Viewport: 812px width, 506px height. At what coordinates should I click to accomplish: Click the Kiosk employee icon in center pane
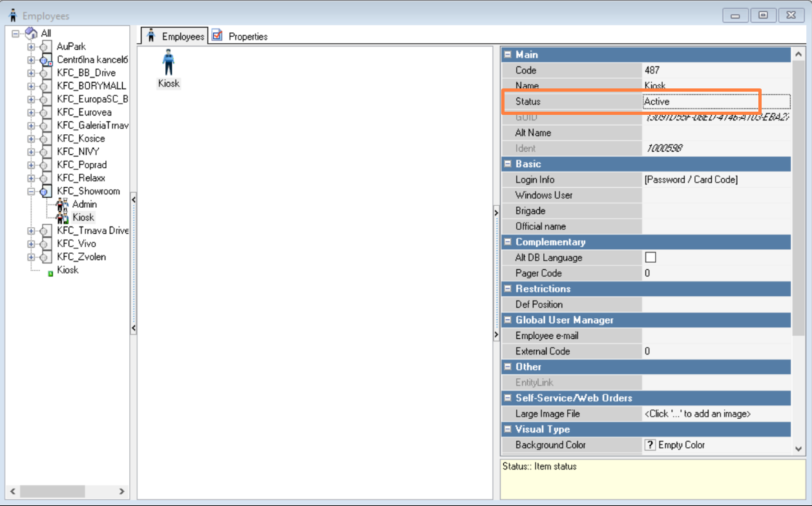tap(169, 63)
